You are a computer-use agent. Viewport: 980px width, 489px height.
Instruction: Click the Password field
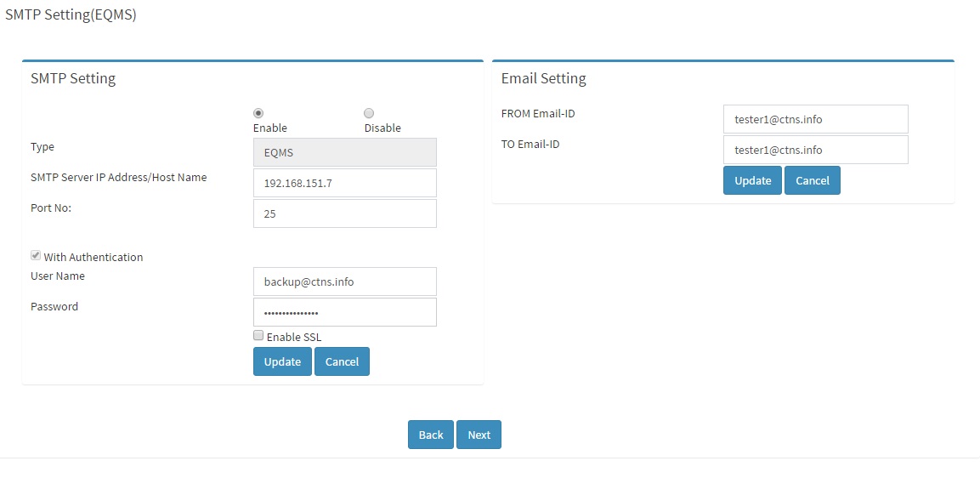(x=345, y=312)
